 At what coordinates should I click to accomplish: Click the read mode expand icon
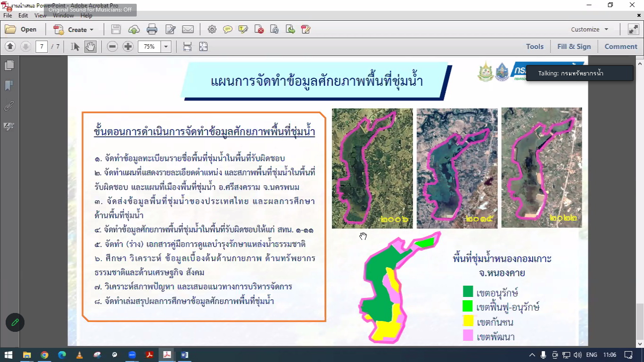pos(633,29)
